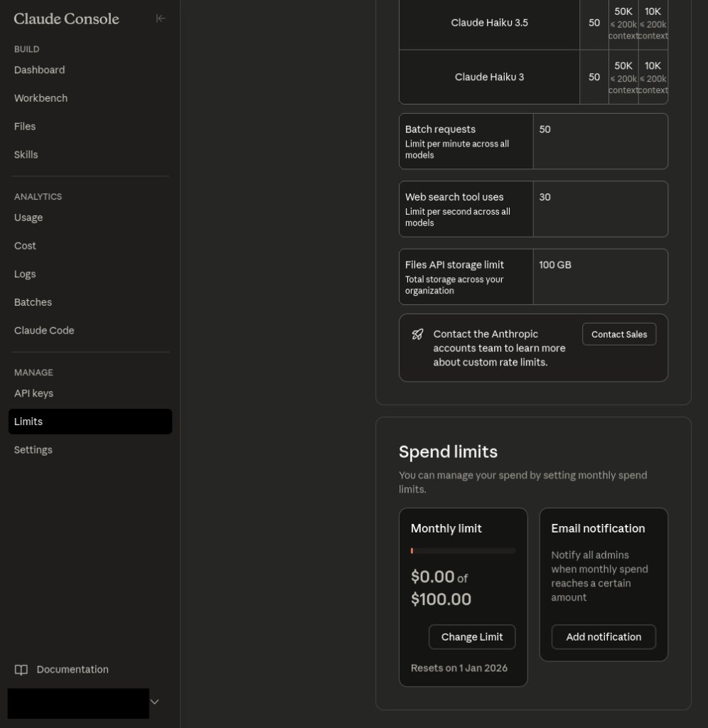
Task: Open the Claude Console logo home
Action: (67, 19)
